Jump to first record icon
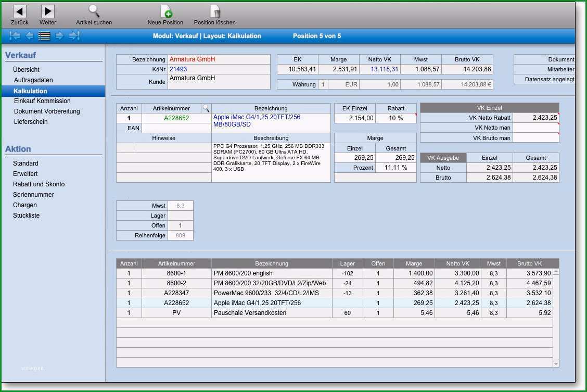This screenshot has height=392, width=587. [x=15, y=35]
